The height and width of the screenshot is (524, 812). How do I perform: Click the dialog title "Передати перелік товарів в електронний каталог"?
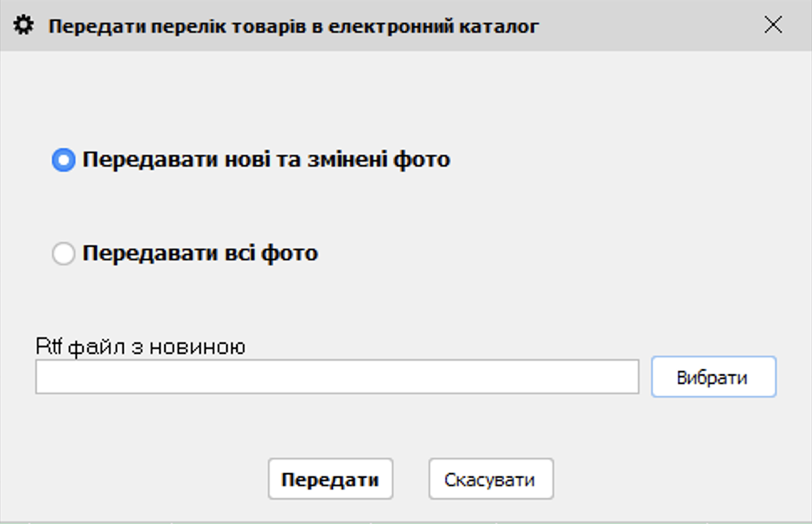[x=293, y=26]
